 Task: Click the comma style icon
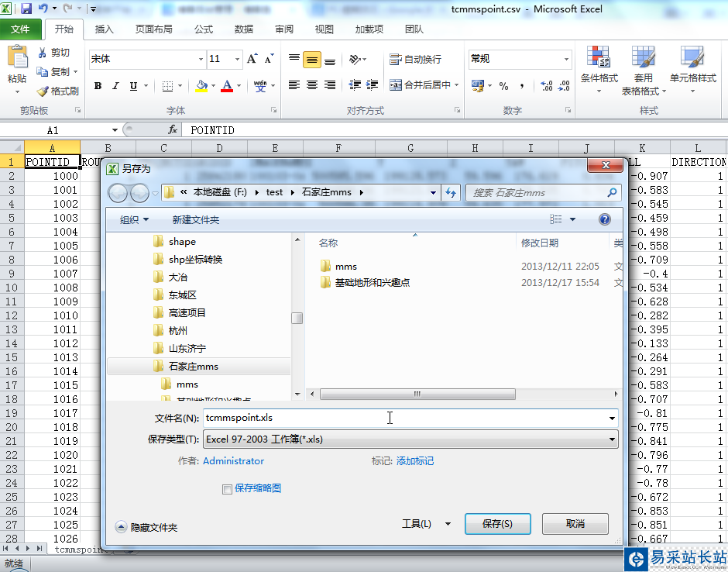522,85
